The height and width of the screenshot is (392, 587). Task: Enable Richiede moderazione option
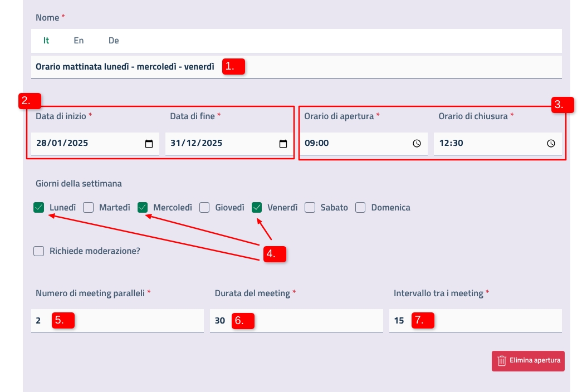tap(39, 251)
